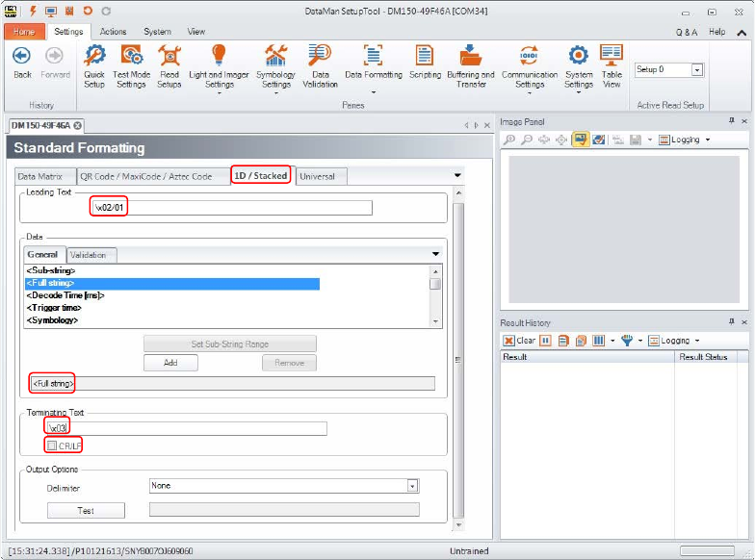Click the Add button
755x560 pixels.
point(170,363)
